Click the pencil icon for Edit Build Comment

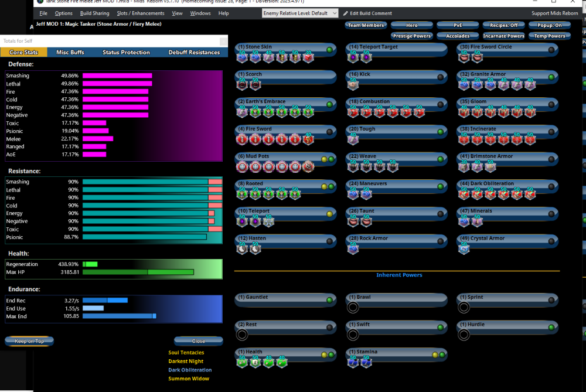pyautogui.click(x=345, y=13)
